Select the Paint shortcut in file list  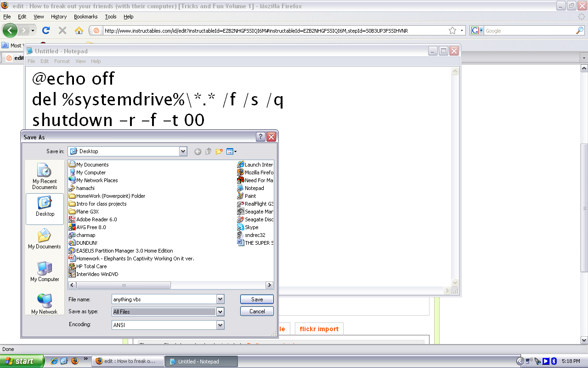247,196
